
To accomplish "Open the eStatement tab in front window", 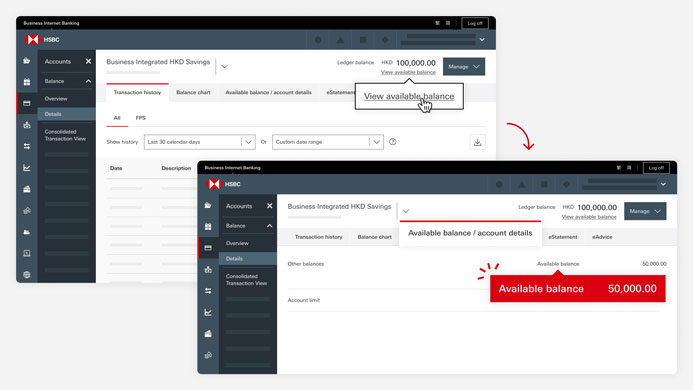I will [x=563, y=237].
